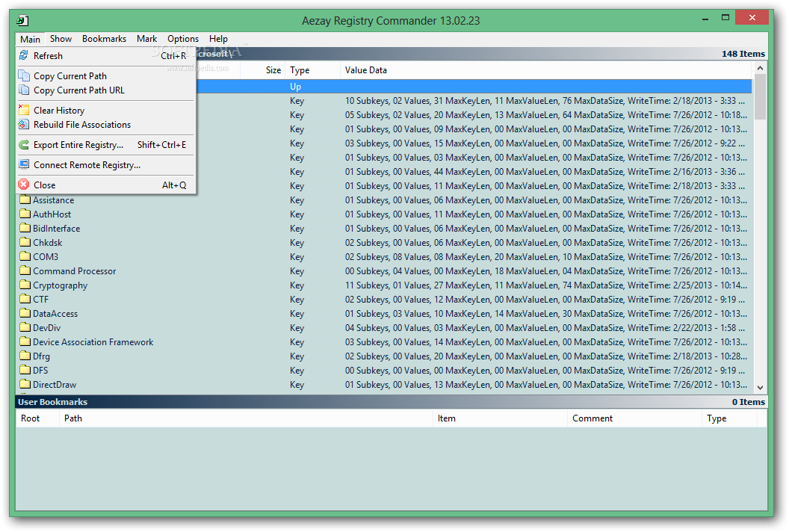Click the BidInterface folder icon
The width and height of the screenshot is (789, 532).
tap(25, 228)
